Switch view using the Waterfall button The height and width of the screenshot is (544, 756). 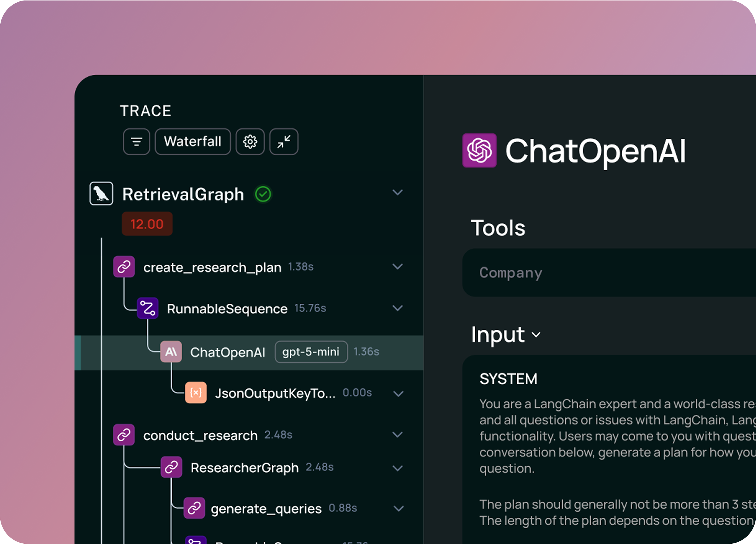(x=193, y=142)
